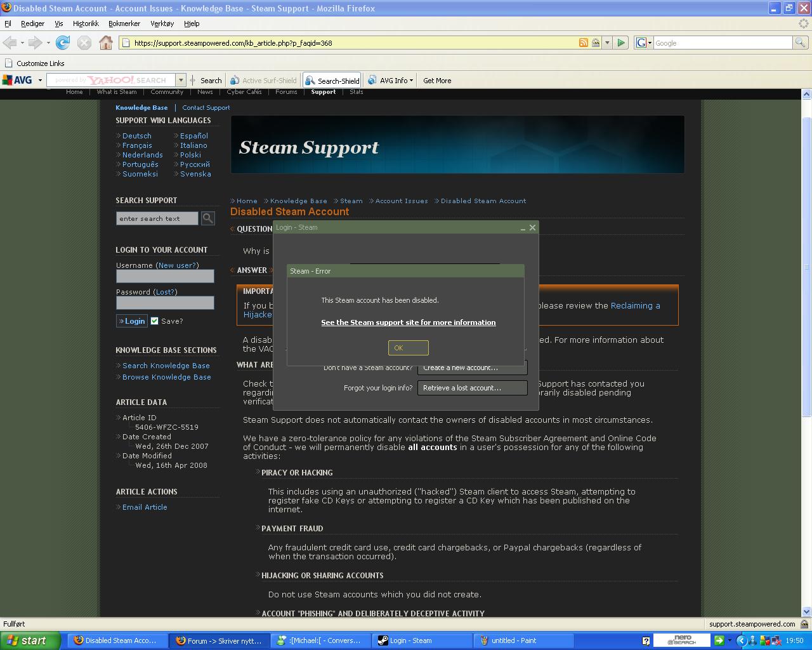
Task: Open the Verktøy menu
Action: pos(162,23)
